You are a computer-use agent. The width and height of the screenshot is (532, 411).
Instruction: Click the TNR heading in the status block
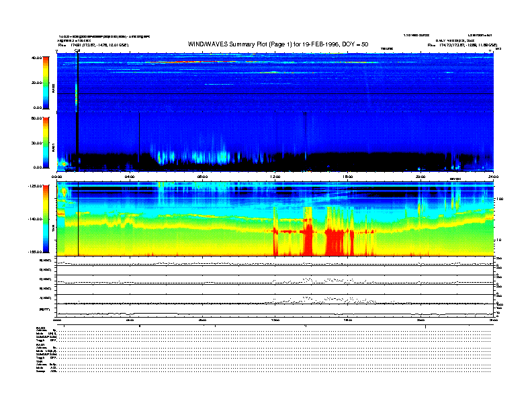coord(39,361)
